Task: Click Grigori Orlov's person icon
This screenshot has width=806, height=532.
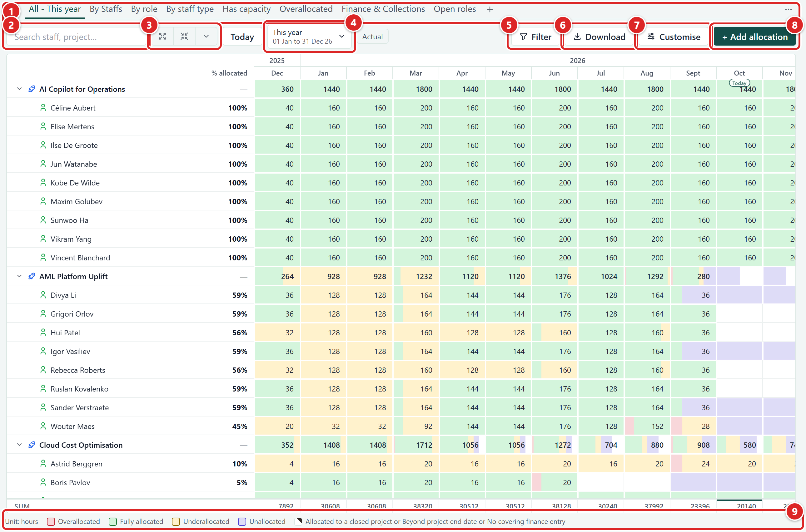Action: click(x=43, y=314)
